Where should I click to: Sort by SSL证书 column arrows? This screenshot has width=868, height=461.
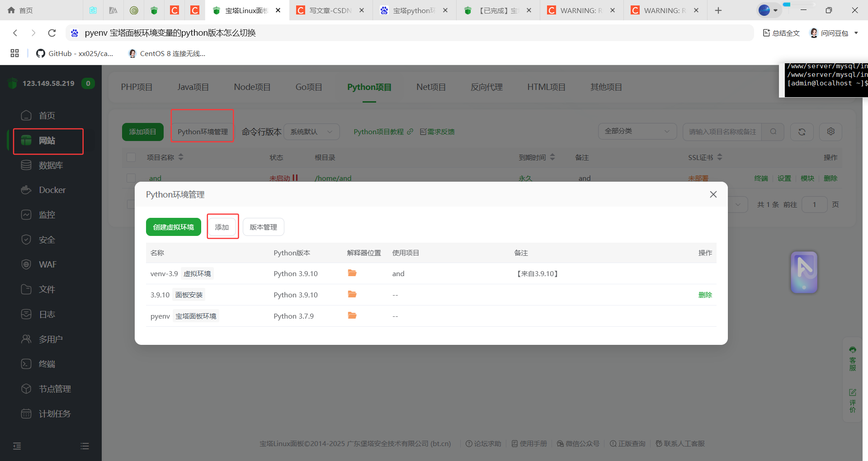[x=720, y=157]
